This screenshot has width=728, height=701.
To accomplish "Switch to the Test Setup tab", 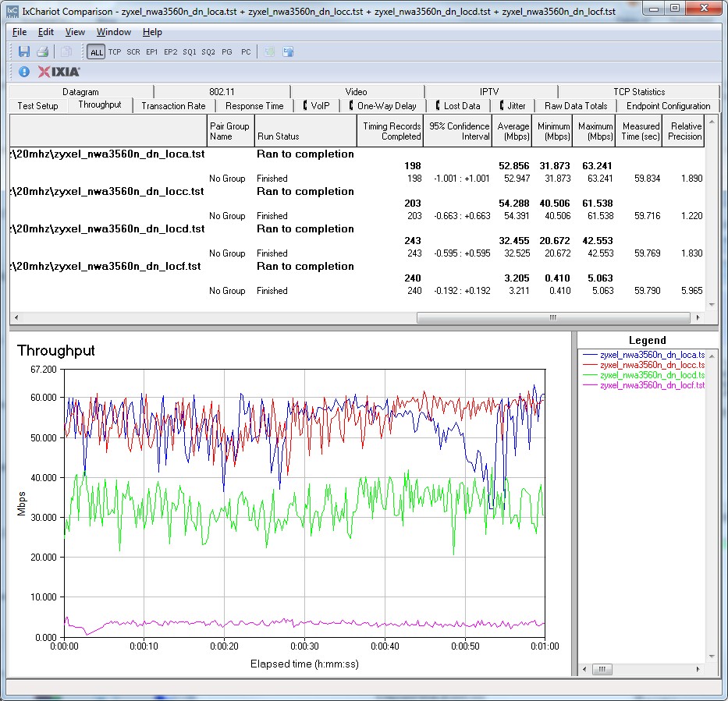I will click(37, 106).
